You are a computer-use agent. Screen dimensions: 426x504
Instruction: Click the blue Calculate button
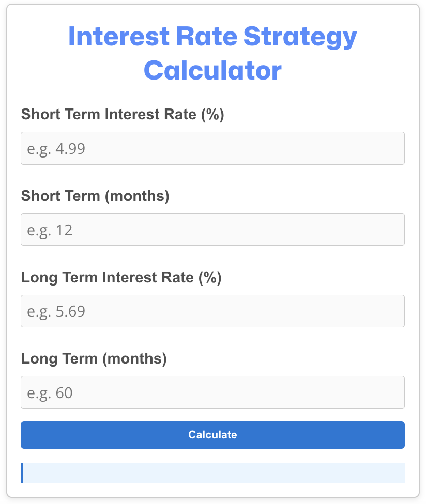(x=212, y=435)
